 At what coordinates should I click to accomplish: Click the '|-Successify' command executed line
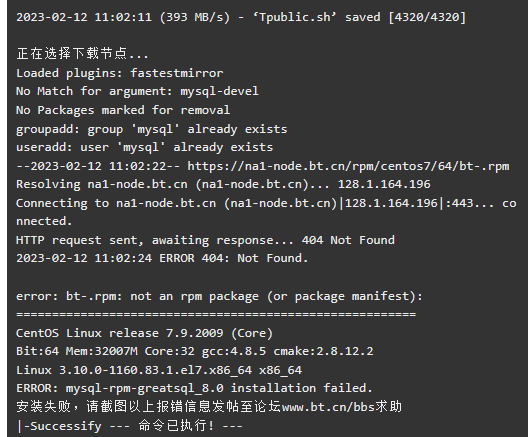pyautogui.click(x=130, y=426)
